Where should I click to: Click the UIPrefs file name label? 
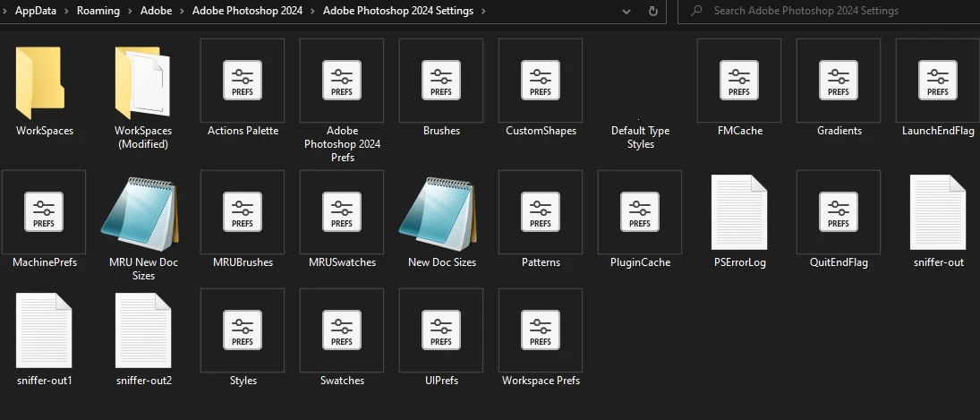click(x=441, y=381)
